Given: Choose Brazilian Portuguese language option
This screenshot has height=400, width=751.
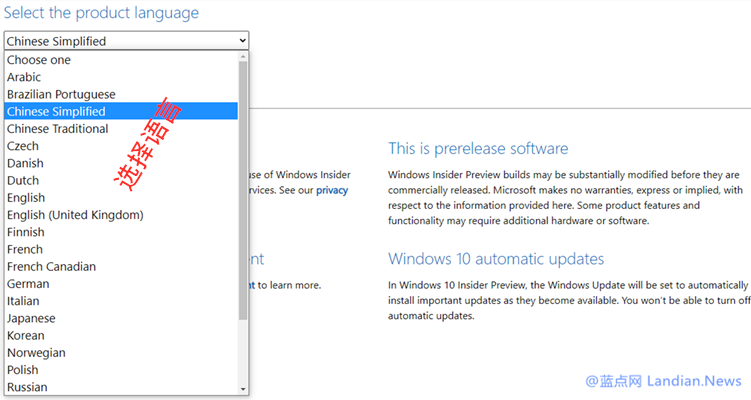Looking at the screenshot, I should 121,94.
